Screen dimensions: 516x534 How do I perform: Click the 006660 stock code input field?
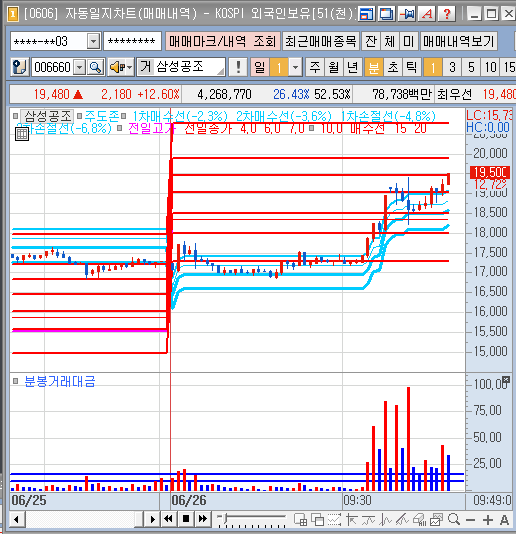(x=53, y=67)
